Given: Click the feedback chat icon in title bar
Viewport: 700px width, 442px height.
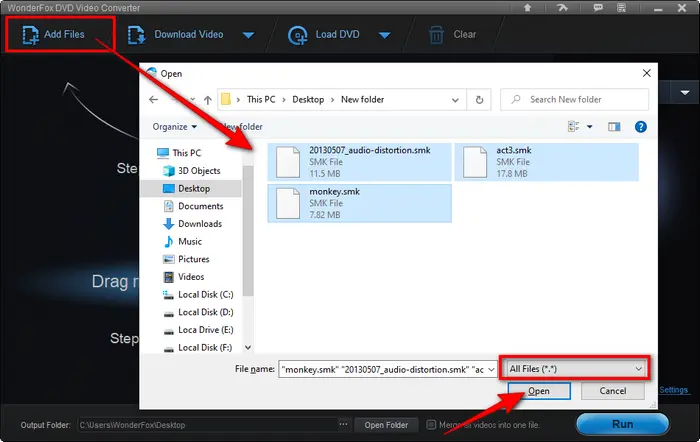Looking at the screenshot, I should 598,8.
